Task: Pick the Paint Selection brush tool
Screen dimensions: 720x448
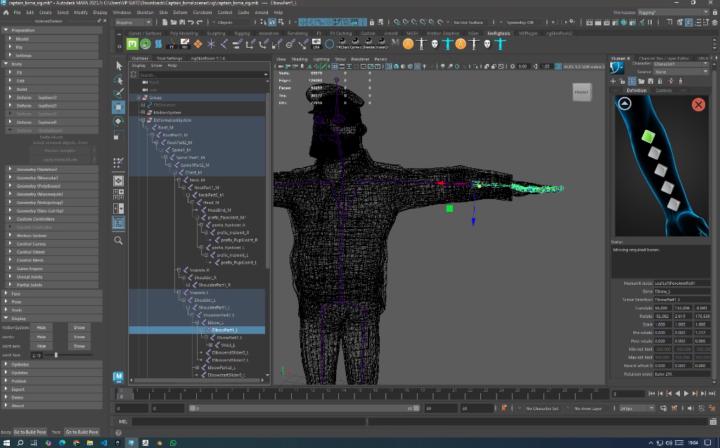Action: 119,93
